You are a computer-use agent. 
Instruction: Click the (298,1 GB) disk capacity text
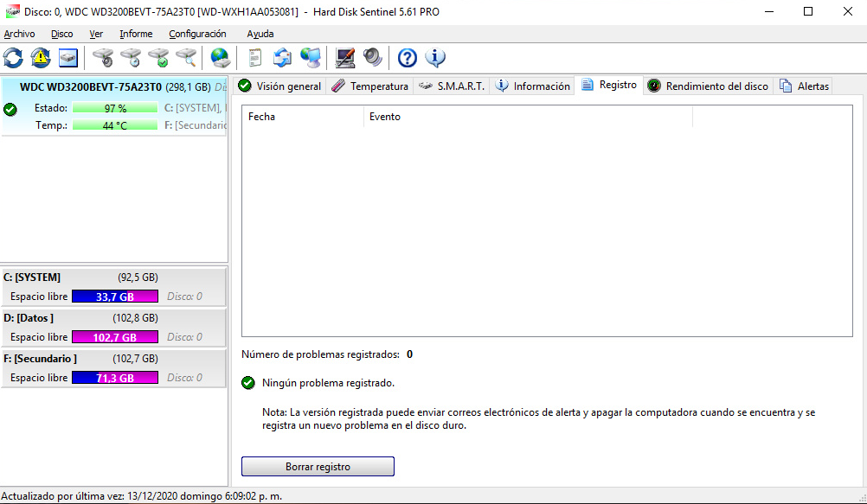click(x=188, y=86)
